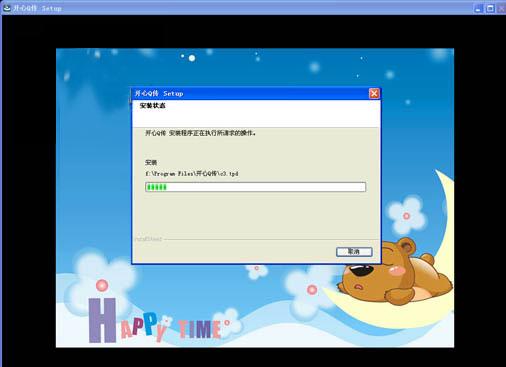Maximize the outer Setup window
The width and height of the screenshot is (506, 367).
(x=490, y=8)
